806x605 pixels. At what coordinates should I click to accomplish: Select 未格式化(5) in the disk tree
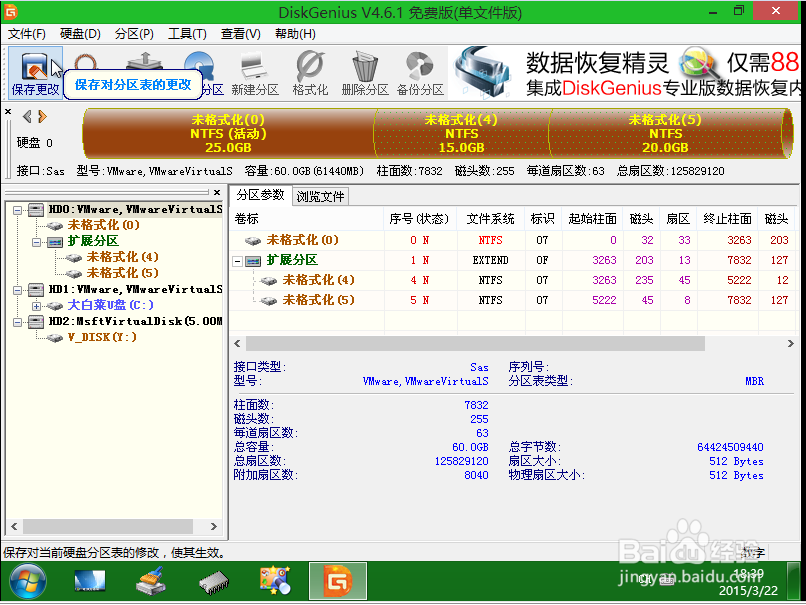coord(122,273)
